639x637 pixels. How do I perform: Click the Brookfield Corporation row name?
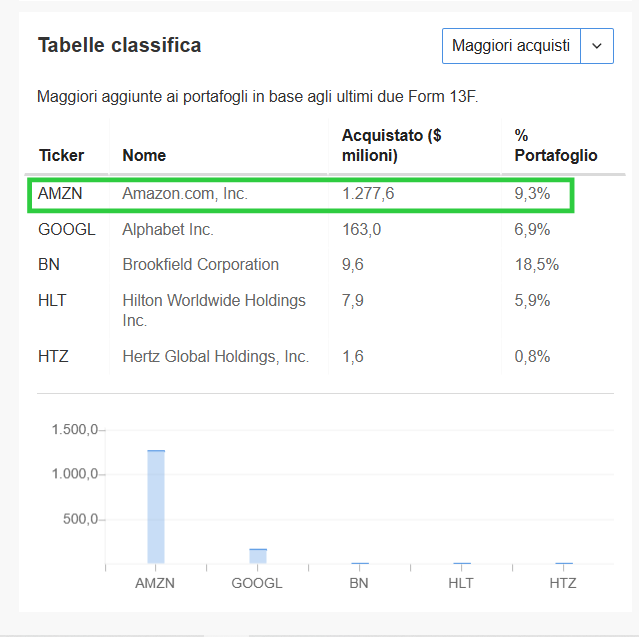pos(201,264)
